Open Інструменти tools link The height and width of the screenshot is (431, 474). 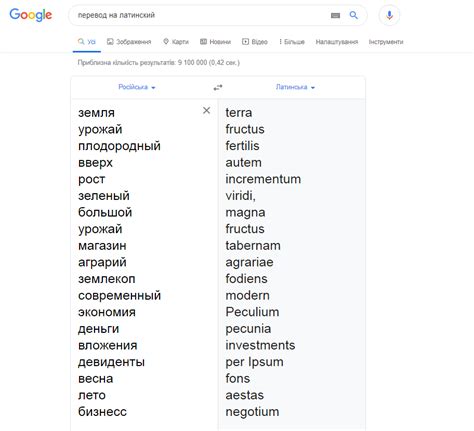(x=386, y=42)
